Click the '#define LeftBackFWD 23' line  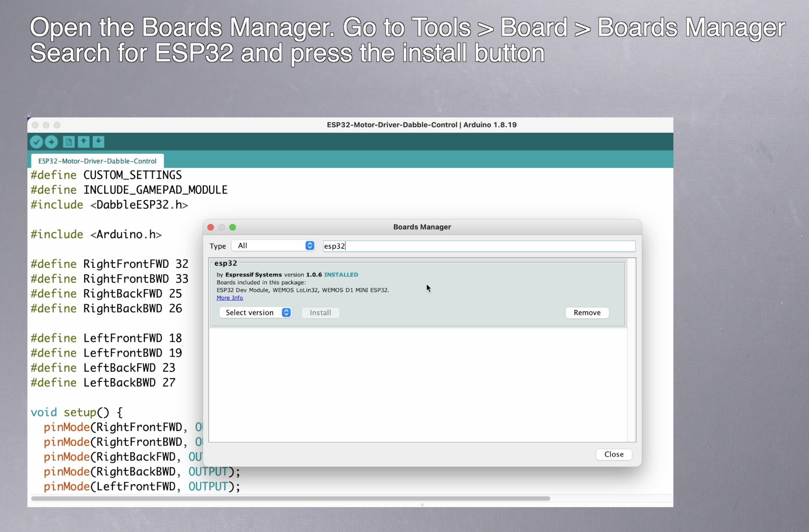click(103, 367)
